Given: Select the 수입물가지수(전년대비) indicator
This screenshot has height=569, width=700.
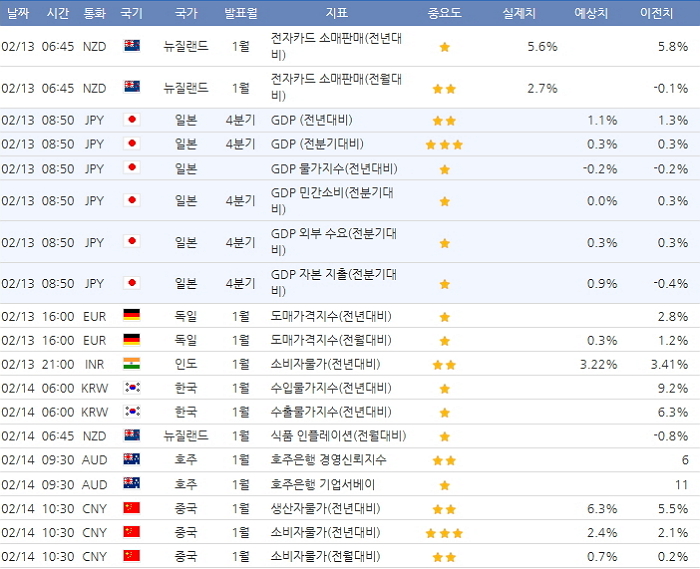Looking at the screenshot, I should tap(331, 388).
